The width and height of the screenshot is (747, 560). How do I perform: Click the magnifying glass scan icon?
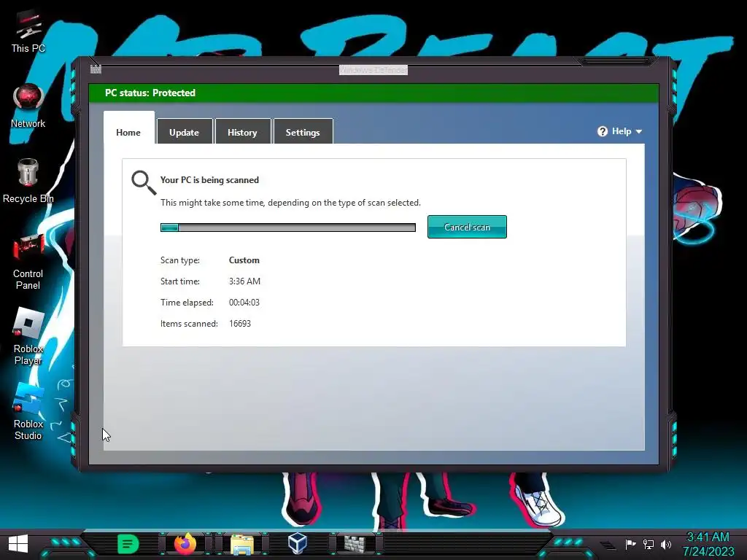click(x=144, y=183)
